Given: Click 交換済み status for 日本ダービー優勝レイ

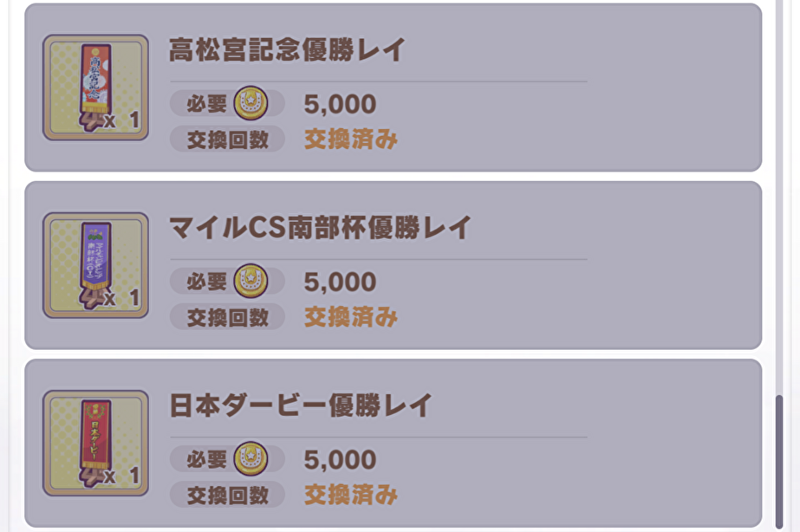Looking at the screenshot, I should 350,495.
